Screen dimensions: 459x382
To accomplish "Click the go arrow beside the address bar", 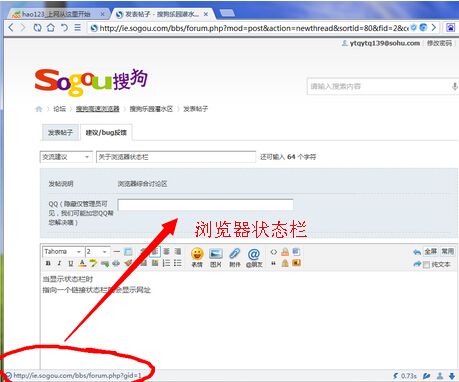I will [434, 28].
